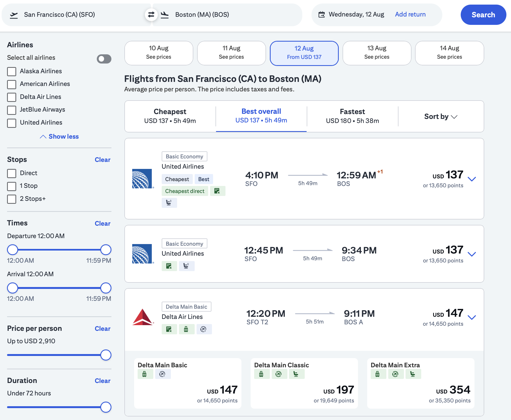Screen dimensions: 511x420
Task: Check the JetBlue Airways filter
Action: pos(12,110)
